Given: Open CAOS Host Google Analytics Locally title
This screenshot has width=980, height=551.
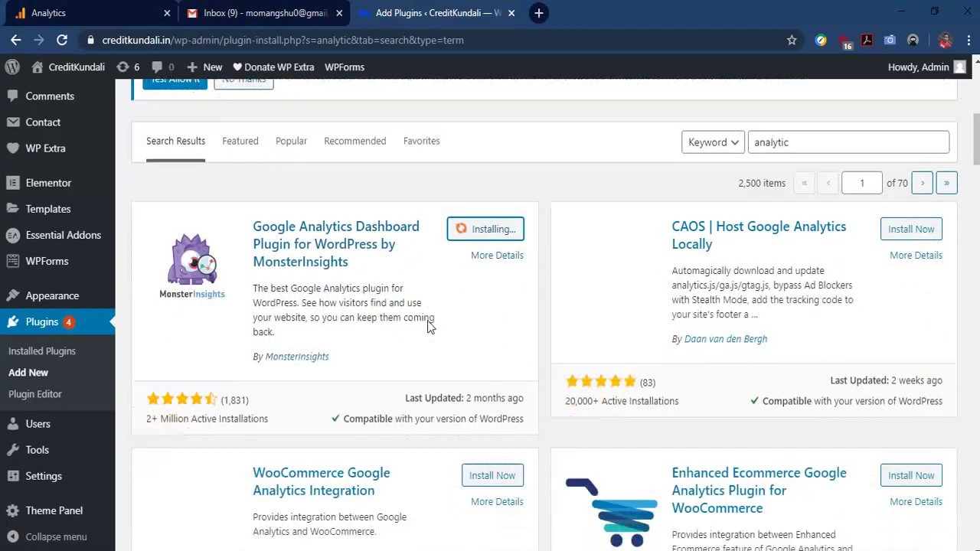Looking at the screenshot, I should (x=759, y=236).
